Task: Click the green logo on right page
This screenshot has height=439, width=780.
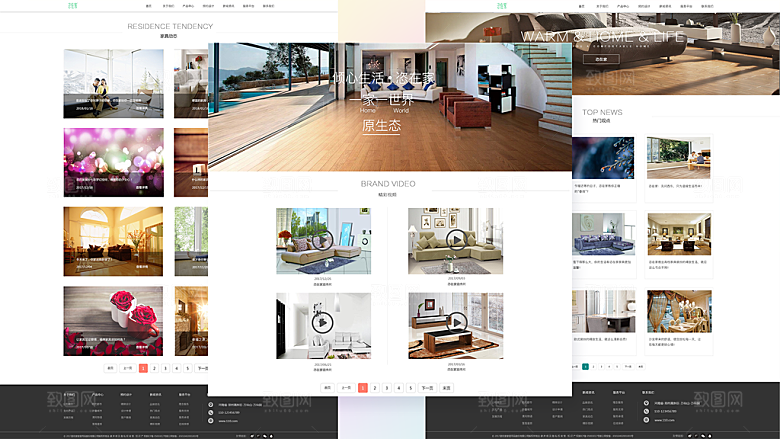Action: tap(502, 6)
